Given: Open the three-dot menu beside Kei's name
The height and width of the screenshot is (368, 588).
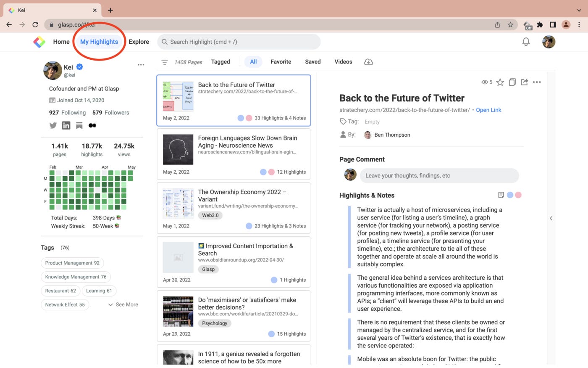Looking at the screenshot, I should click(x=141, y=65).
